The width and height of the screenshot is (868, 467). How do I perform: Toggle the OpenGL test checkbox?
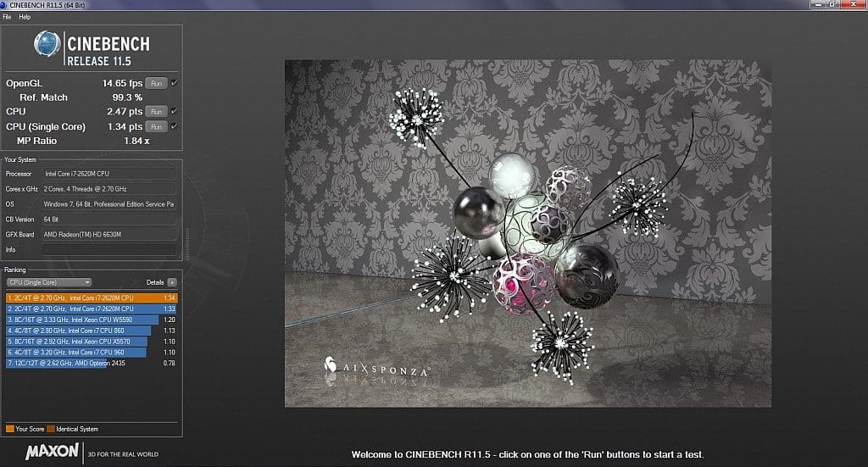point(174,83)
